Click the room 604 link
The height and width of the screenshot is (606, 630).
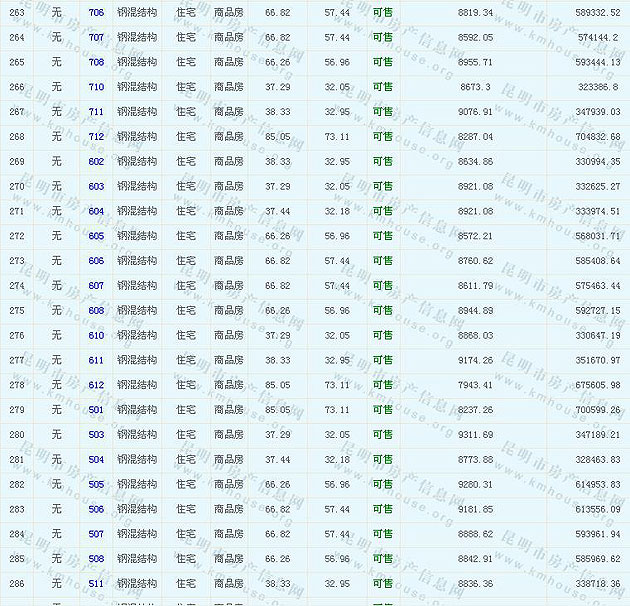pos(96,212)
